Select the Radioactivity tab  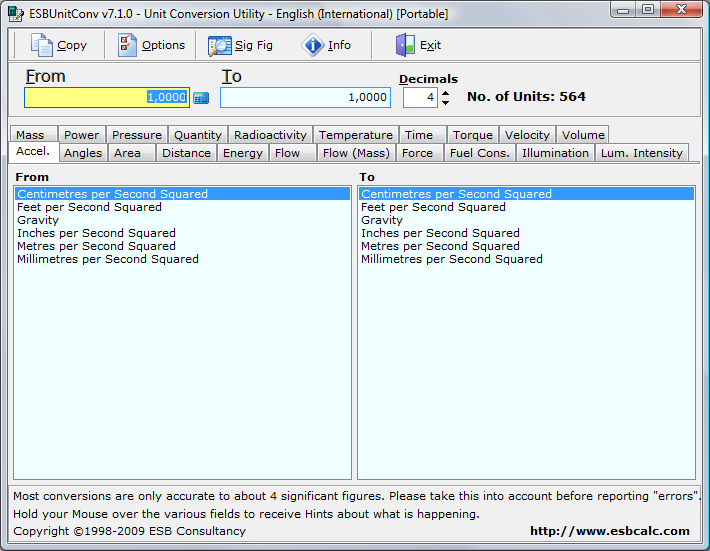click(270, 134)
